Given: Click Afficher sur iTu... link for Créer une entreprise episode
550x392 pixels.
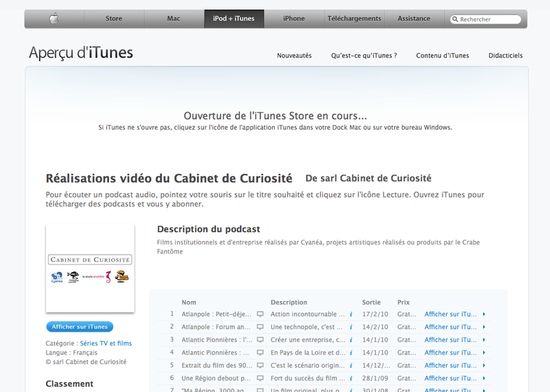Looking at the screenshot, I should [x=450, y=340].
